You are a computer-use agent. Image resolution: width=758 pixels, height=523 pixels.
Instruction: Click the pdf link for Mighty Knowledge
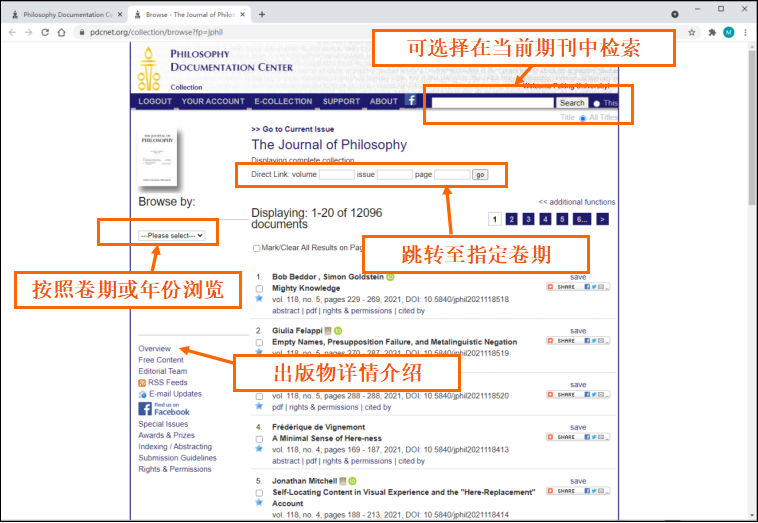tap(311, 311)
